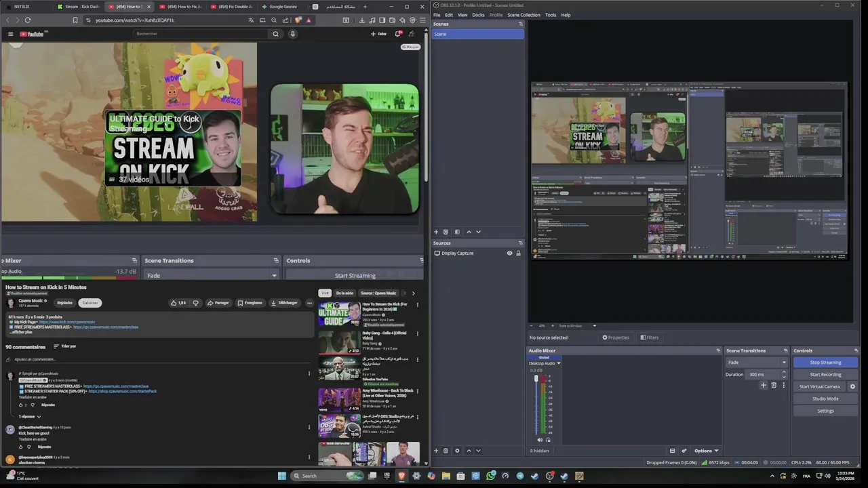Viewport: 868px width, 488px height.
Task: Click Stop Streaming button
Action: tap(825, 362)
